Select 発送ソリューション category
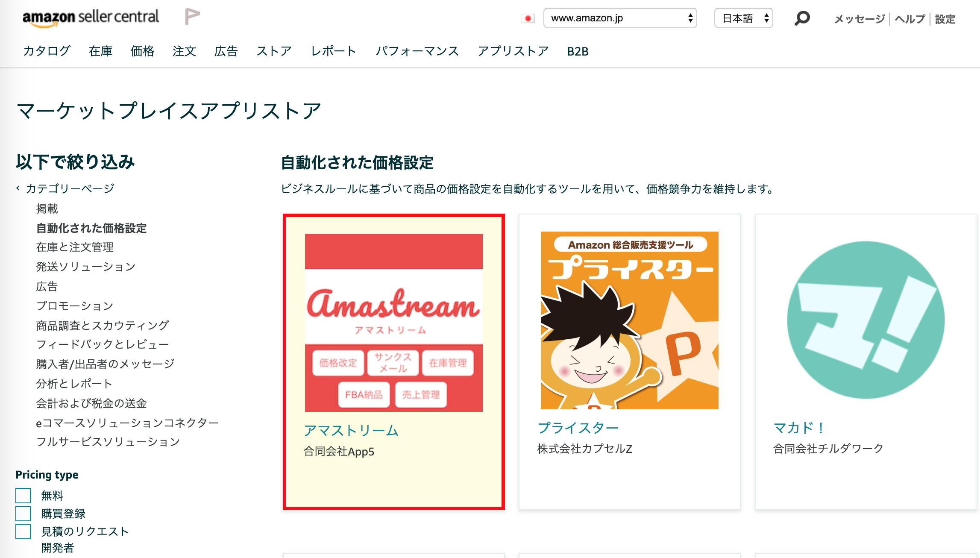 [85, 267]
